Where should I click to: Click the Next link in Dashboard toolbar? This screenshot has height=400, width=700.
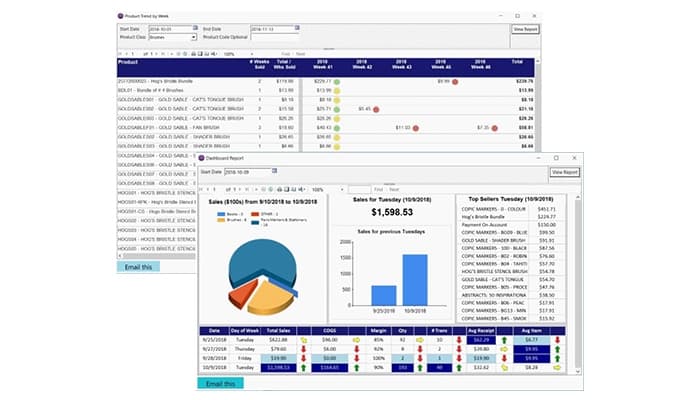pos(393,188)
